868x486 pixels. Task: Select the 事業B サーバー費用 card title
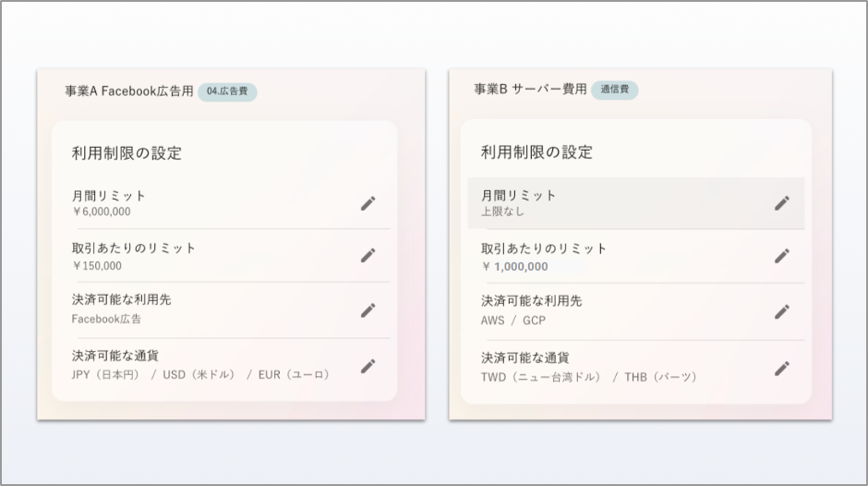tap(530, 90)
